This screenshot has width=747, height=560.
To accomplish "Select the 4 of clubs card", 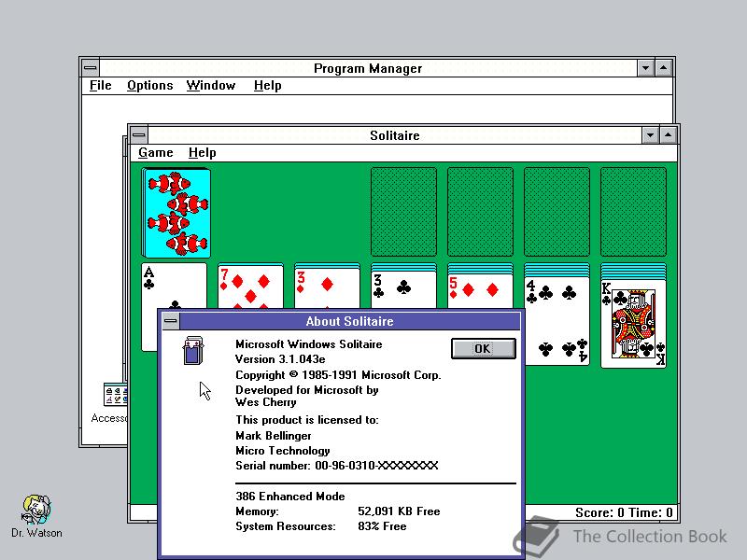I will click(557, 321).
